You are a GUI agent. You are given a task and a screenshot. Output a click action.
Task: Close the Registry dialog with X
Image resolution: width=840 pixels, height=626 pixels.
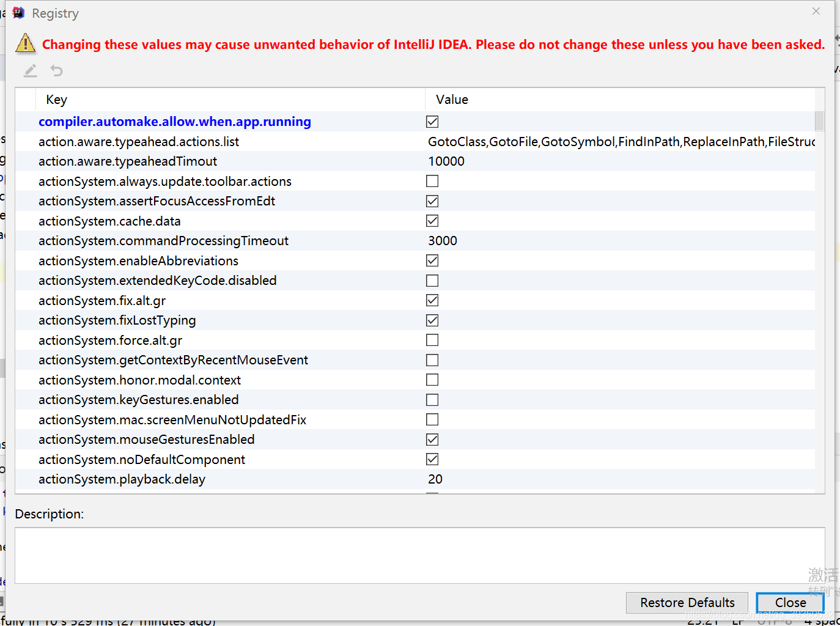click(x=816, y=11)
